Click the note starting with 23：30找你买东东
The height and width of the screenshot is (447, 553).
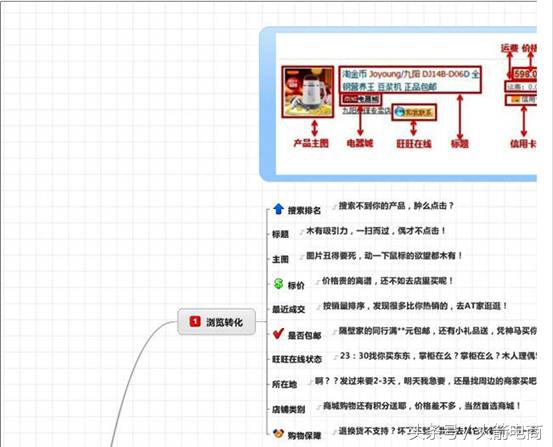438,356
